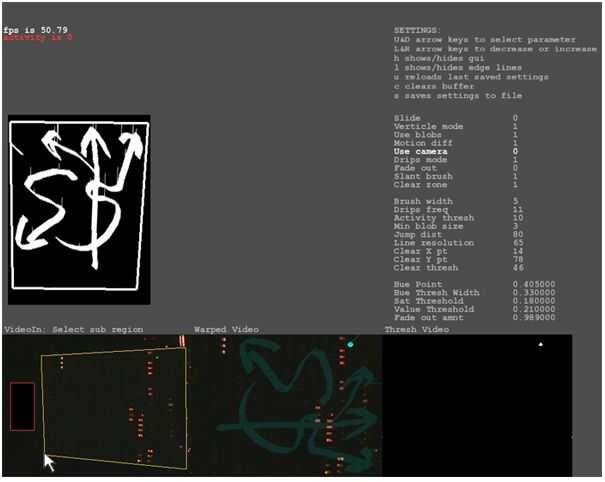Screen dimensions: 605x482
Task: Click inside the Warped Video preview
Action: [x=286, y=405]
